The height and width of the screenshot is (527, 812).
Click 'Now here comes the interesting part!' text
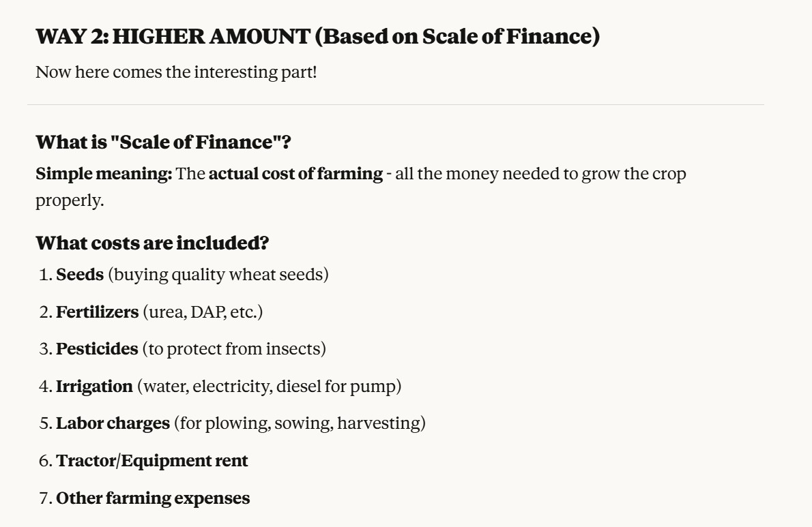pyautogui.click(x=176, y=72)
